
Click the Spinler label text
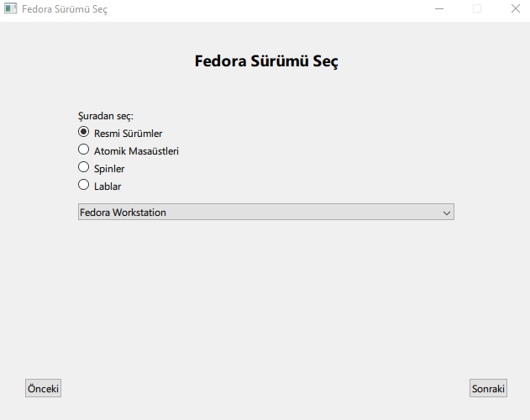point(109,169)
